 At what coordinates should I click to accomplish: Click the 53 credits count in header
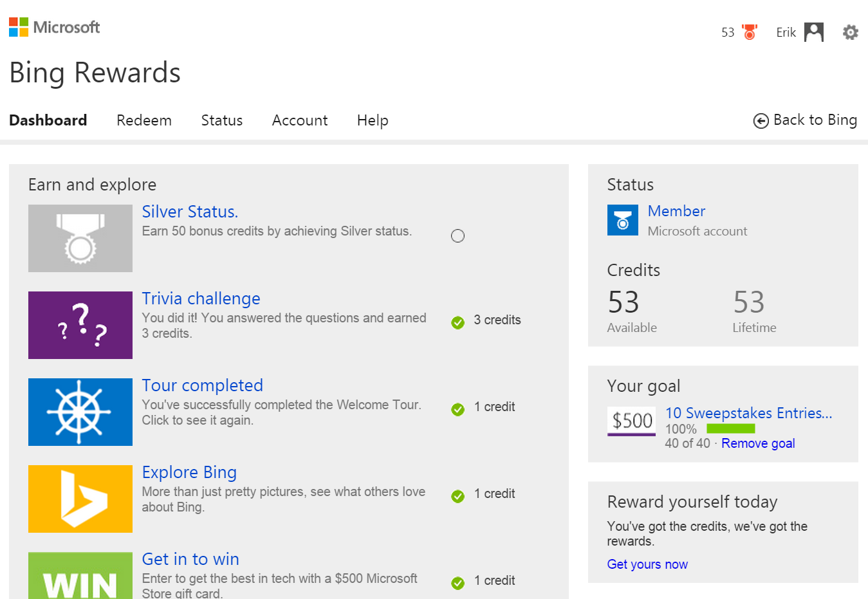pyautogui.click(x=728, y=32)
